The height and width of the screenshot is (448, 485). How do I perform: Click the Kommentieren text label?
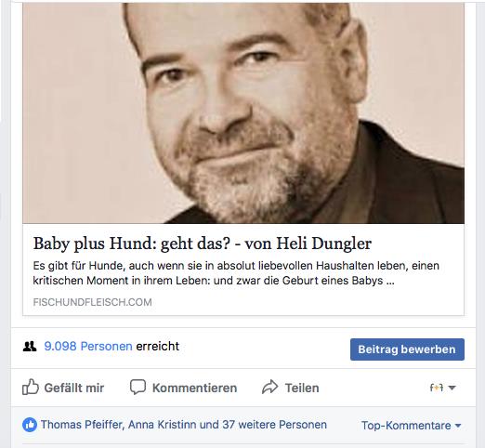click(194, 388)
